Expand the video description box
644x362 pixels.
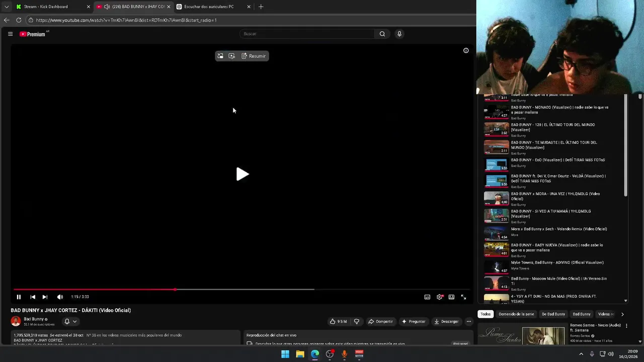tap(125, 338)
